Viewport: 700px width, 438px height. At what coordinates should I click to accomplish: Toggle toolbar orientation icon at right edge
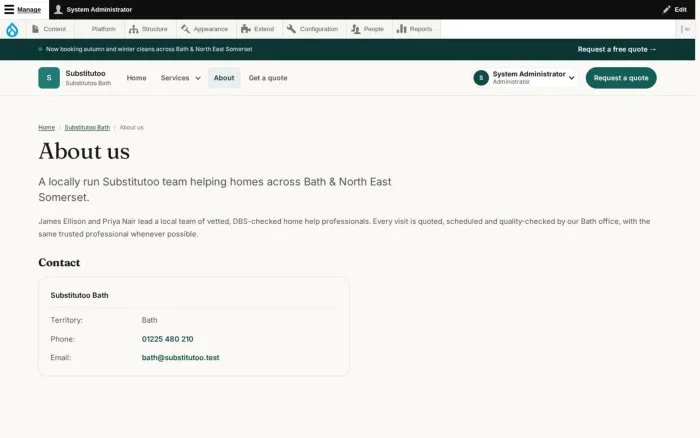(x=685, y=29)
